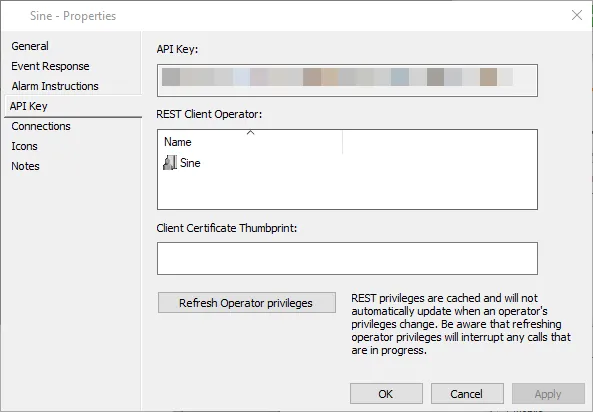Go to the Connections tab
This screenshot has width=593, height=412.
(41, 126)
